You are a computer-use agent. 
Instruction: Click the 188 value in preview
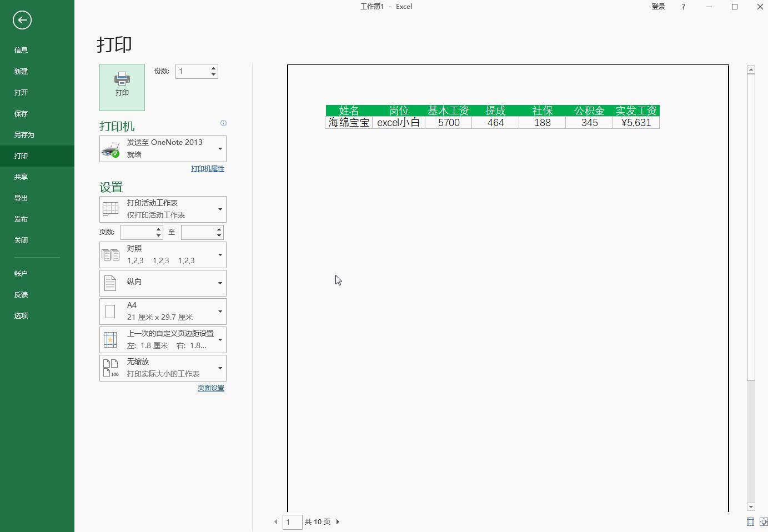(543, 123)
